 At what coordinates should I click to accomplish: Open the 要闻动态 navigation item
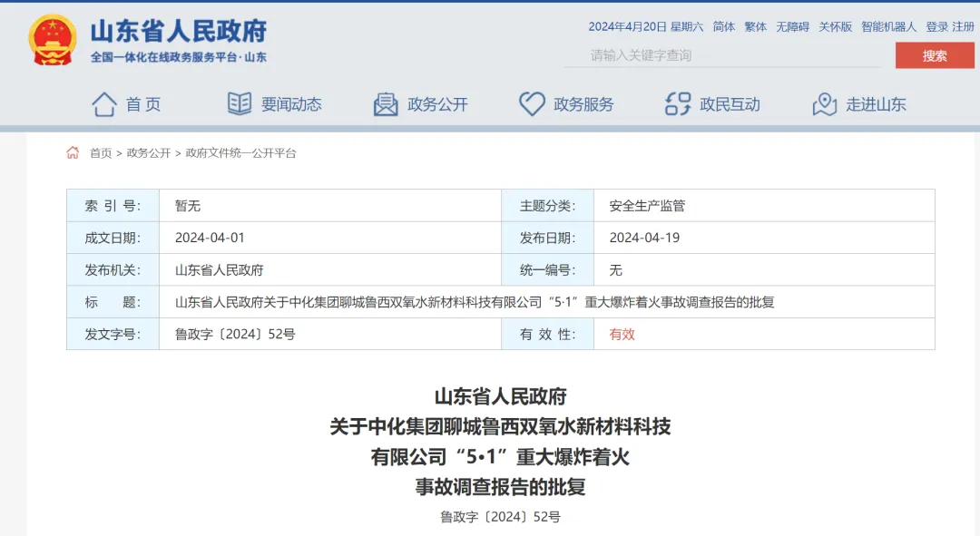291,104
